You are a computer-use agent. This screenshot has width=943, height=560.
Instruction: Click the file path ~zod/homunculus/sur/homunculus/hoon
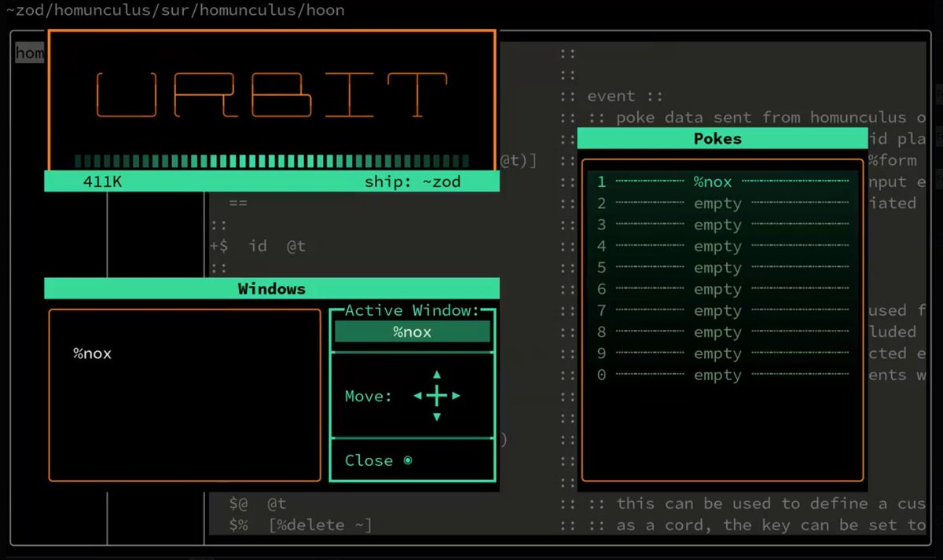tap(174, 10)
